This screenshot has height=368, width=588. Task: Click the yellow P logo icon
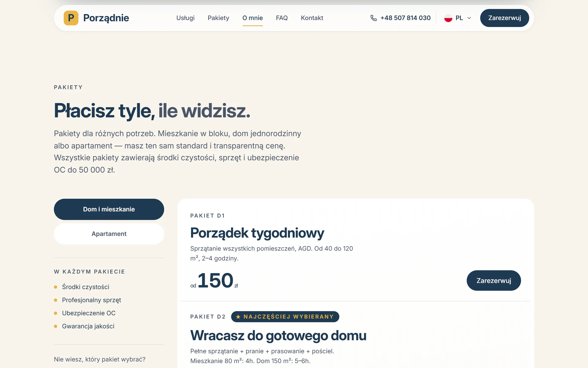tap(71, 18)
